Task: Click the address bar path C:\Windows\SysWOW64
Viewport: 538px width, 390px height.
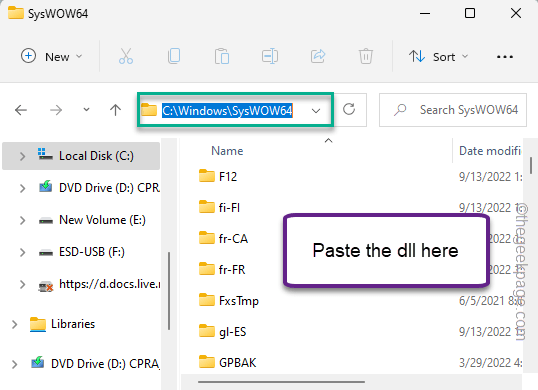Action: [x=227, y=110]
